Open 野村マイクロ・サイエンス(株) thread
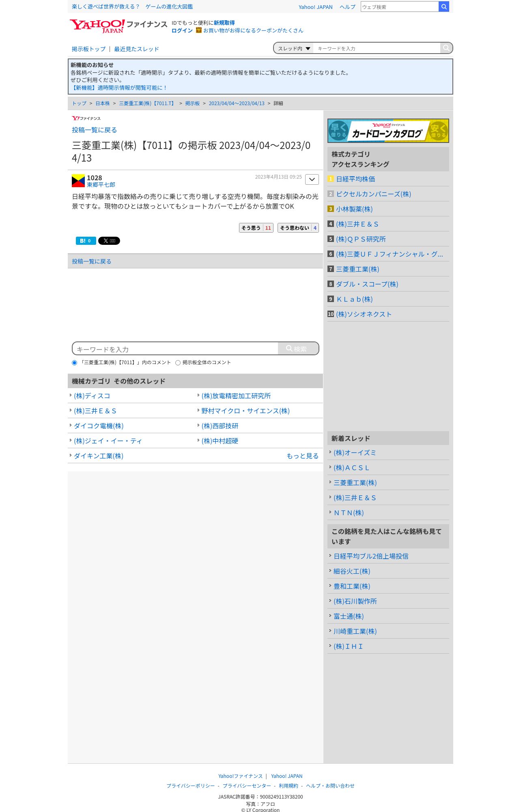Viewport: 521px width, 812px height. (x=245, y=411)
